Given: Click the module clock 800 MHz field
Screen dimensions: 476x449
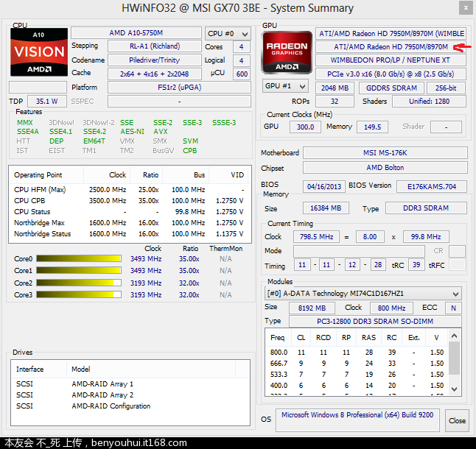Looking at the screenshot, I should tap(391, 308).
